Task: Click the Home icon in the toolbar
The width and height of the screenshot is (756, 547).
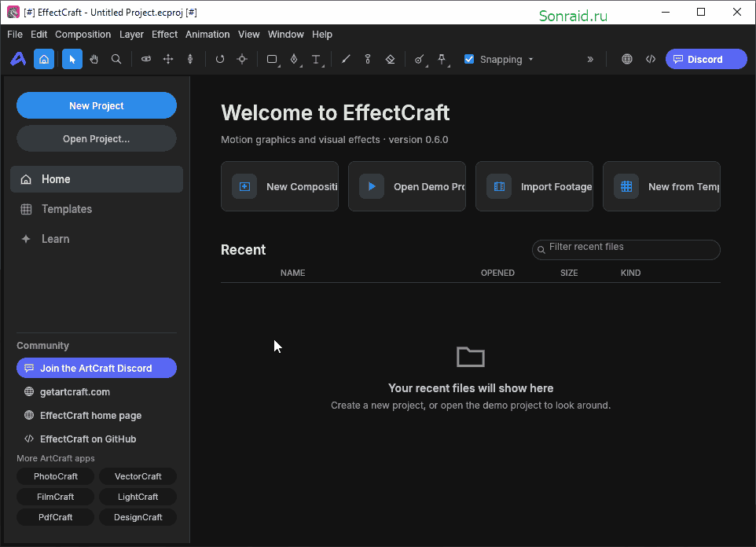Action: click(x=44, y=59)
